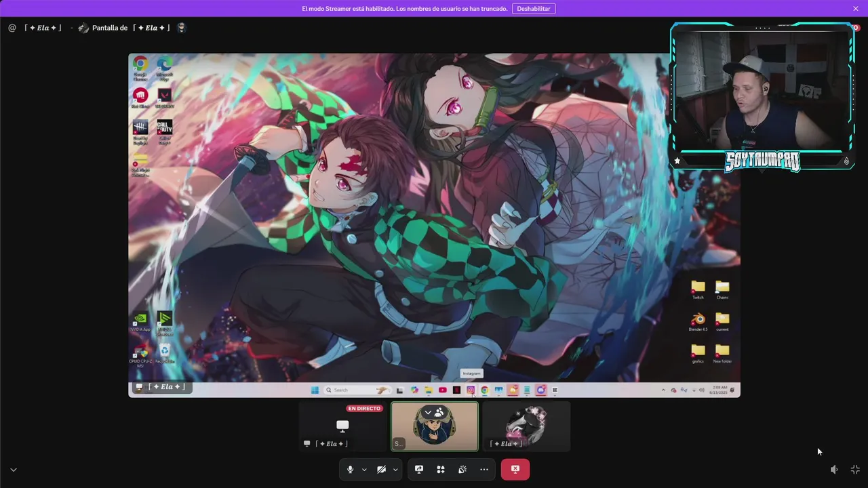Open the Chains folder on shared desktop
Screen dimensions: 868x488
pyautogui.click(x=722, y=289)
